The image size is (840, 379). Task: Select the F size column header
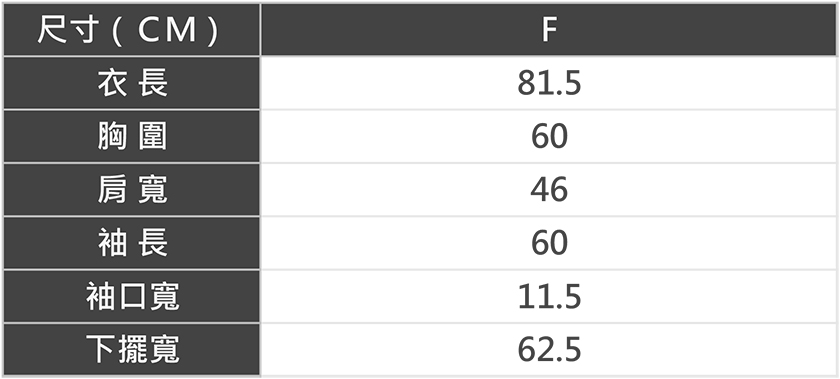549,29
